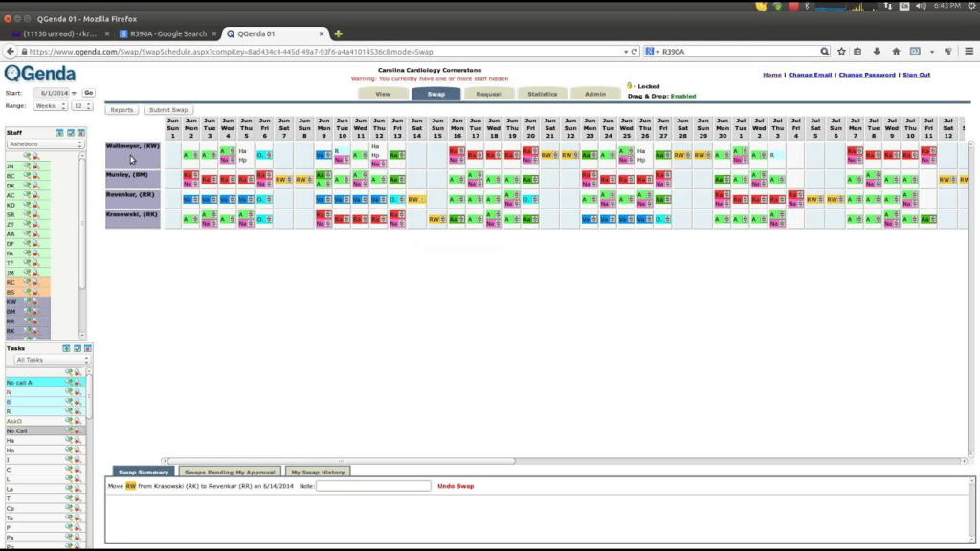
Task: Click the search magnifier in browser search box
Action: (x=824, y=52)
